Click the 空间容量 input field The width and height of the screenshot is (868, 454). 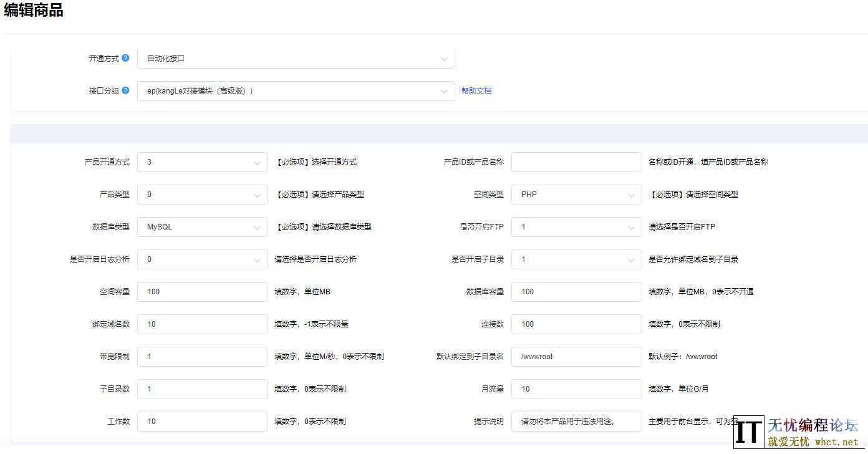[202, 292]
